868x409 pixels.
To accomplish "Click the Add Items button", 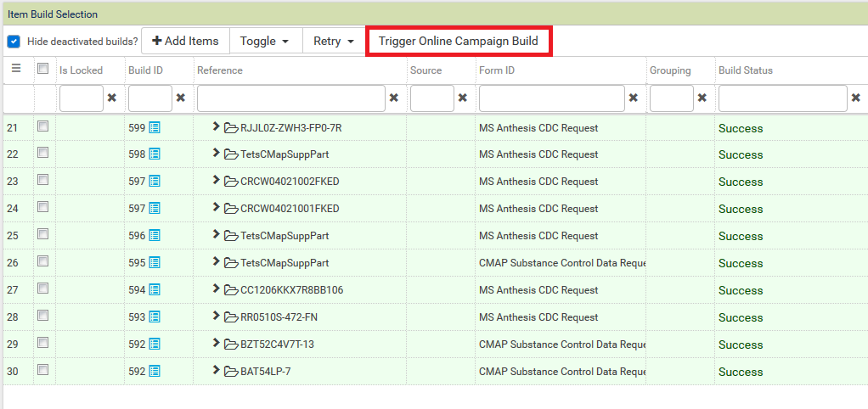I will (185, 41).
